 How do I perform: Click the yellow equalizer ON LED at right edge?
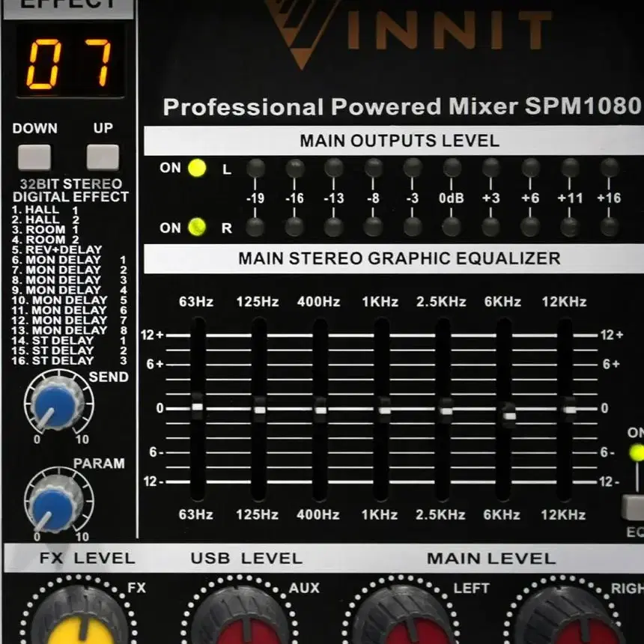coord(637,452)
